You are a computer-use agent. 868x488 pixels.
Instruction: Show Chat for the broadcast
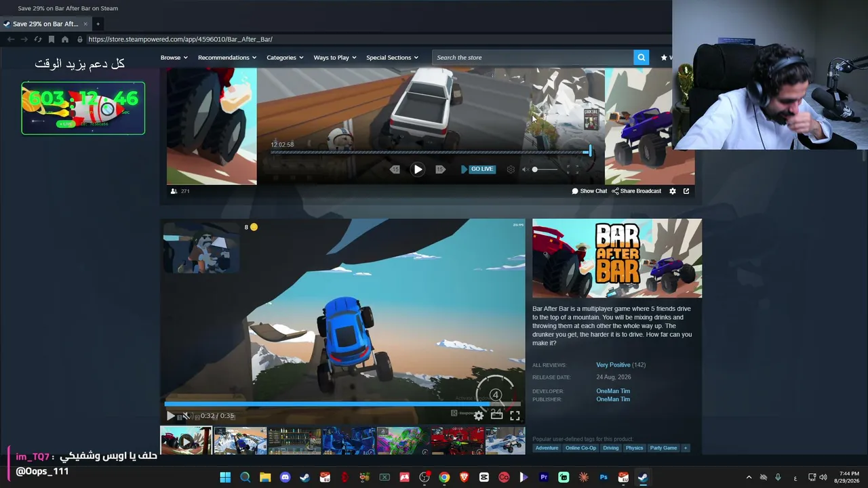(x=589, y=191)
